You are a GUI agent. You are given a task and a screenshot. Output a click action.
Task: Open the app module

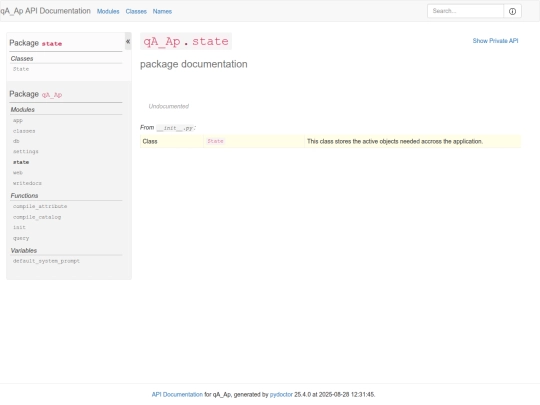[x=18, y=121]
